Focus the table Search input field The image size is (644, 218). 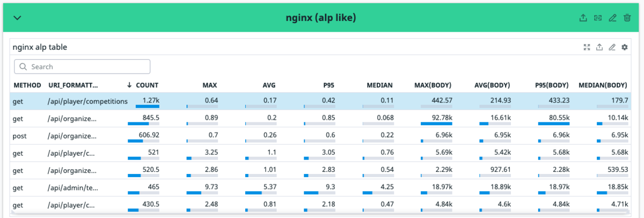82,67
